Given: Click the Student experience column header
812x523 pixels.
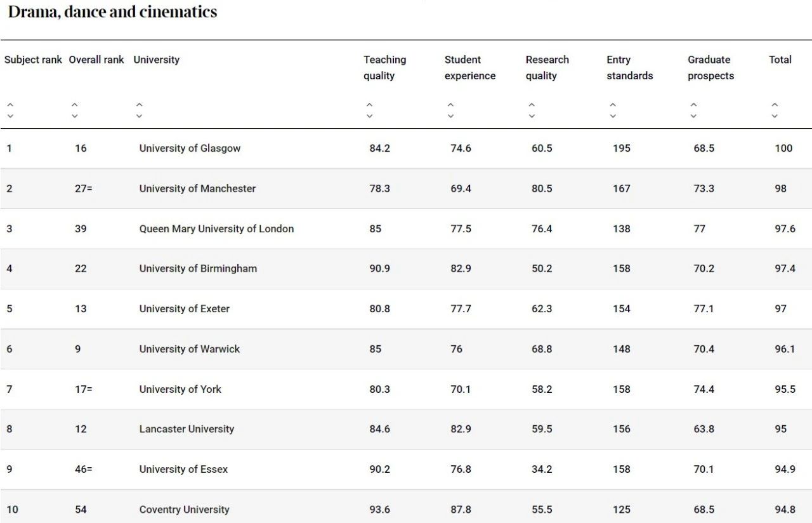Looking at the screenshot, I should (x=470, y=67).
